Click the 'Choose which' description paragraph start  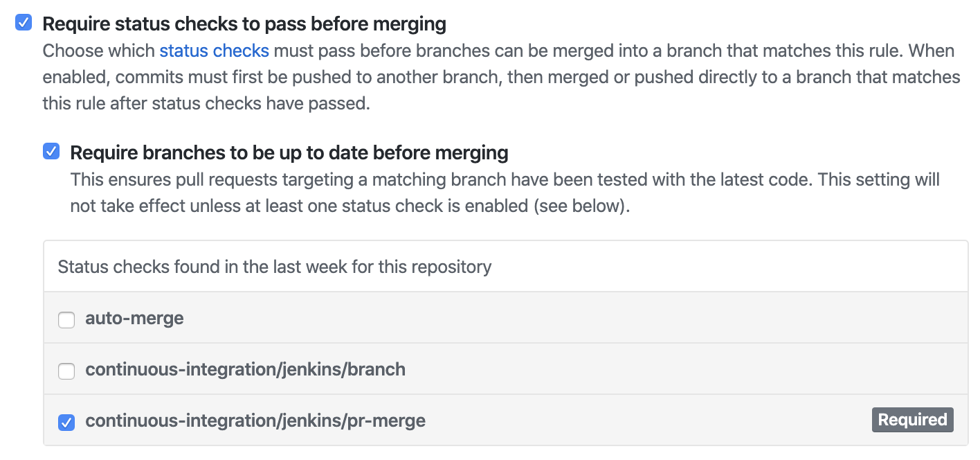point(100,51)
